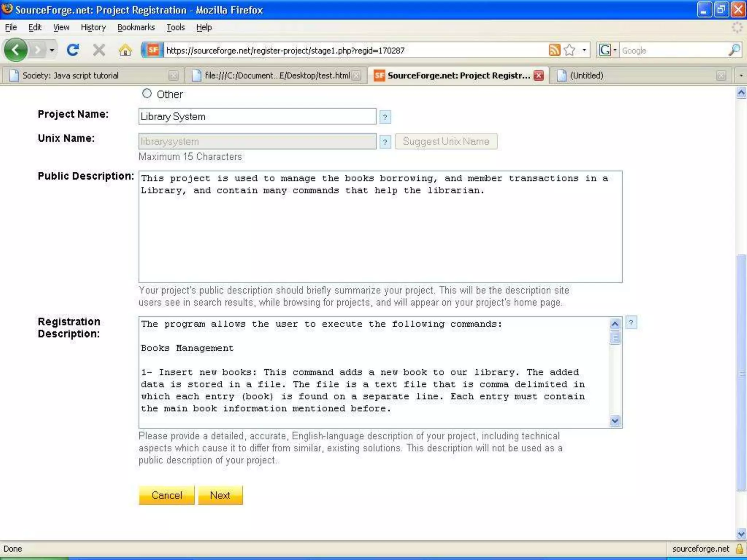This screenshot has height=560, width=747.
Task: Select the Other radio button
Action: click(x=147, y=94)
